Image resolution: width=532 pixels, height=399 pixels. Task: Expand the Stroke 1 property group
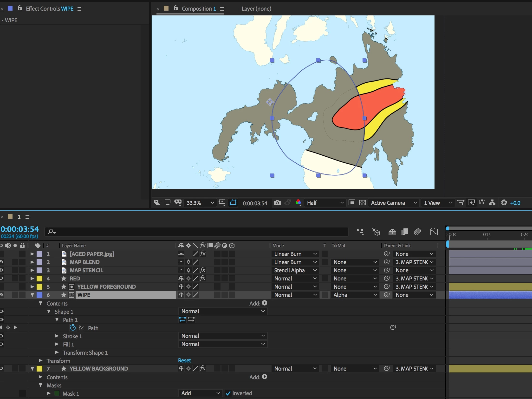(x=57, y=336)
